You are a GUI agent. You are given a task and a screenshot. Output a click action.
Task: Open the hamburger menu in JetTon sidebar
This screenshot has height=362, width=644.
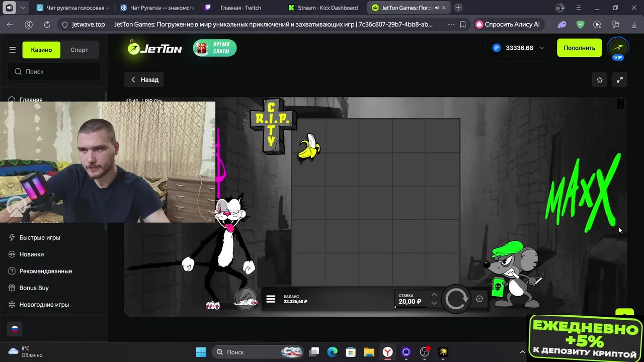[13, 50]
